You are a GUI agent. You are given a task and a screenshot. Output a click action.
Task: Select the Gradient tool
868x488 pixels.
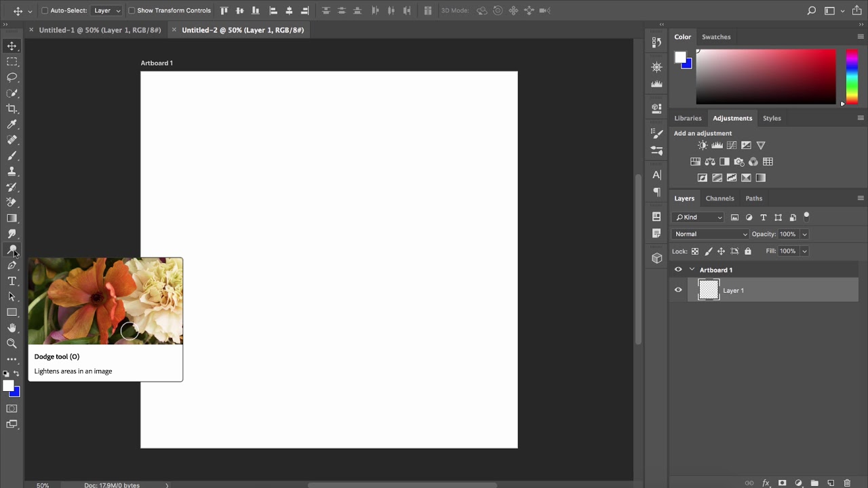click(12, 218)
